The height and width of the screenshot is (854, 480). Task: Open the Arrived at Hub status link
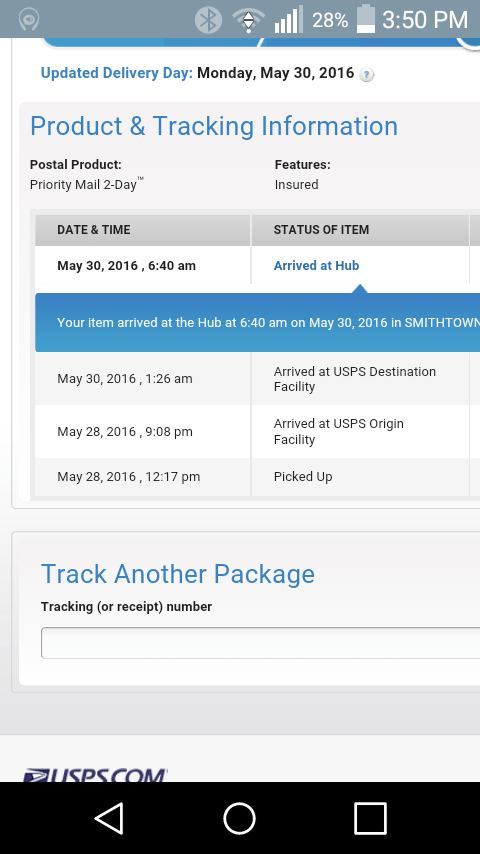[x=316, y=265]
